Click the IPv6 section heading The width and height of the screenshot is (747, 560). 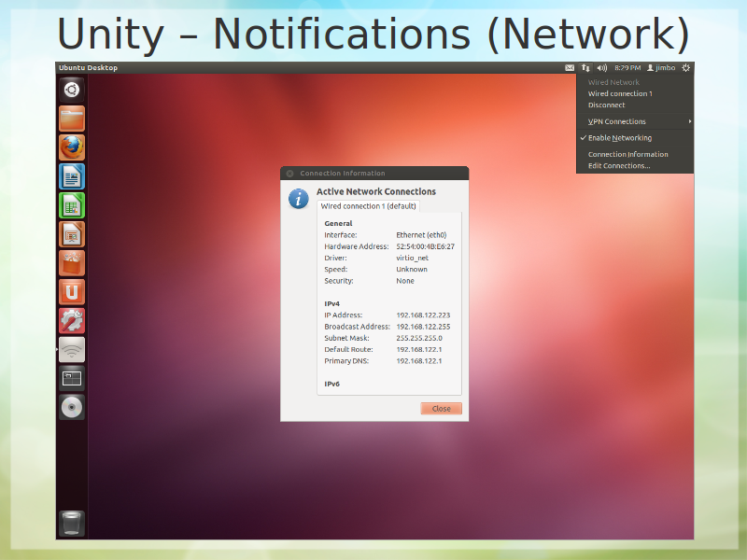point(332,384)
